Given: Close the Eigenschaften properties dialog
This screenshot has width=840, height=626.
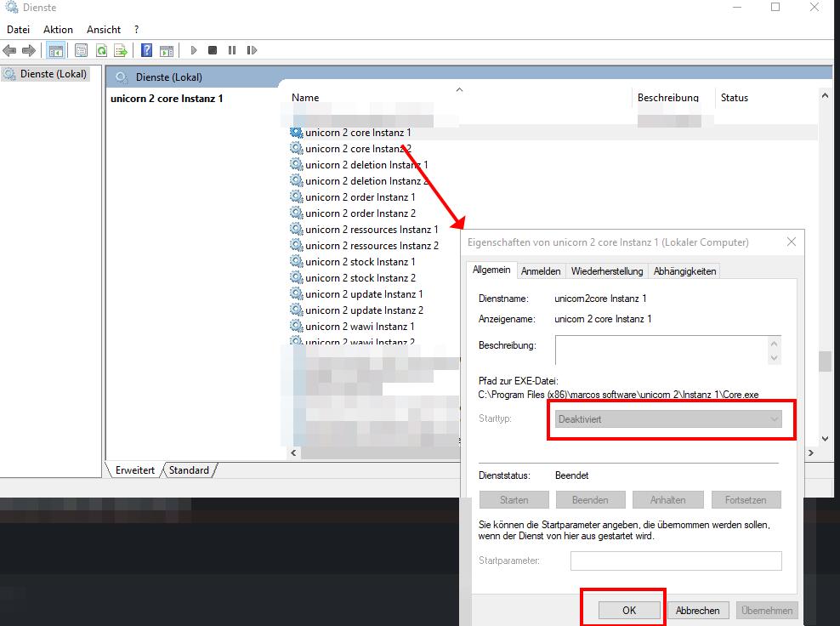Looking at the screenshot, I should point(792,242).
